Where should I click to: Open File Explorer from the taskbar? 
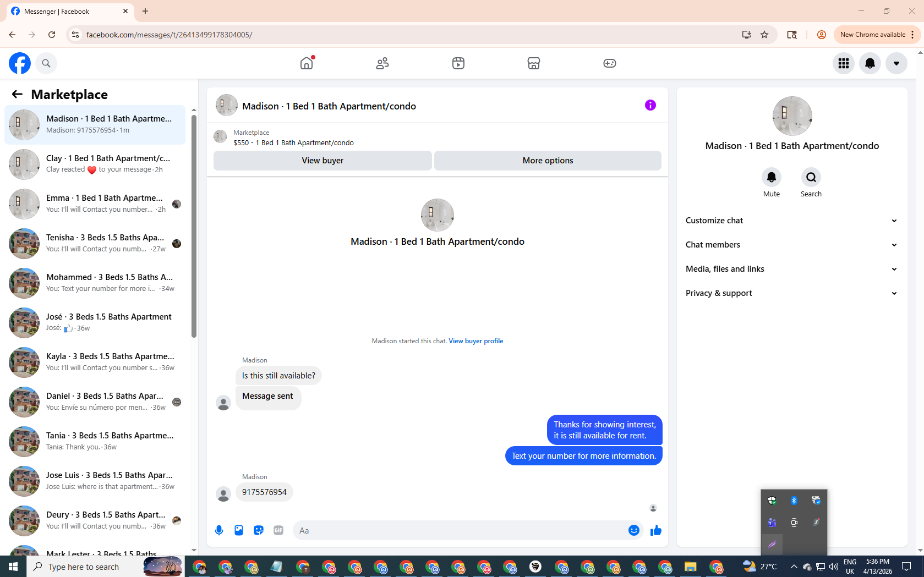coord(690,567)
